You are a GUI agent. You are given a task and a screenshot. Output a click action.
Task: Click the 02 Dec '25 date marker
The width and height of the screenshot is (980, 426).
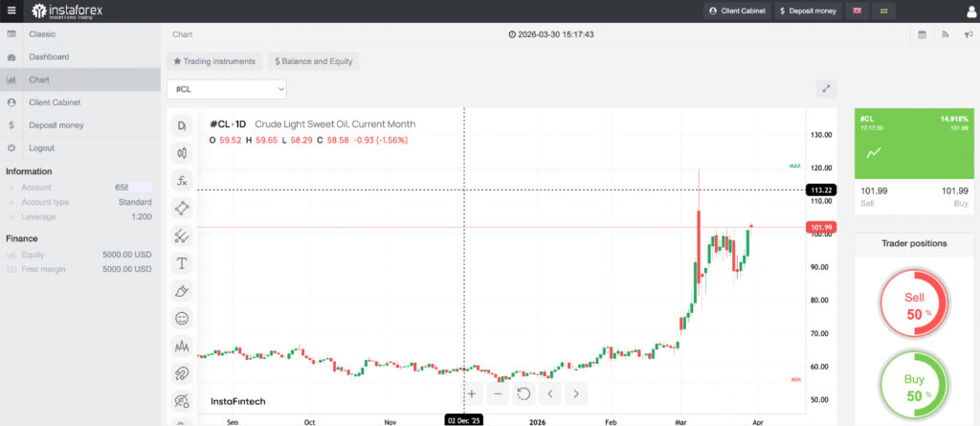click(464, 420)
